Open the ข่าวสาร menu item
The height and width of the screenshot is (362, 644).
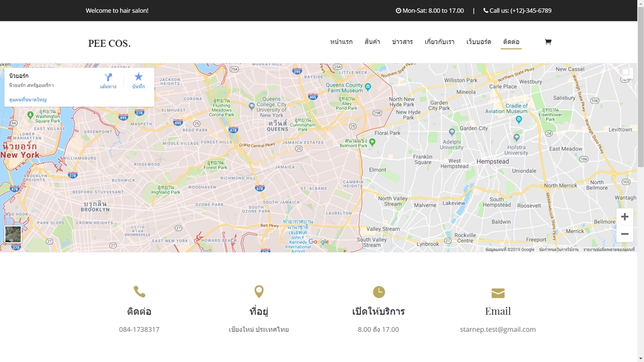tap(402, 42)
